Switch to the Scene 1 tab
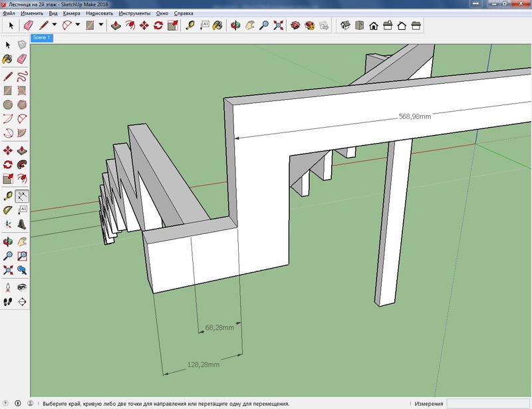532x409 pixels. 41,38
